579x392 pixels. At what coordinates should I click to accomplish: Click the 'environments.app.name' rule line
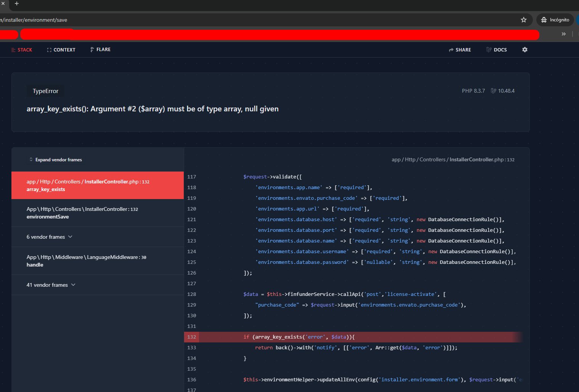pos(314,188)
